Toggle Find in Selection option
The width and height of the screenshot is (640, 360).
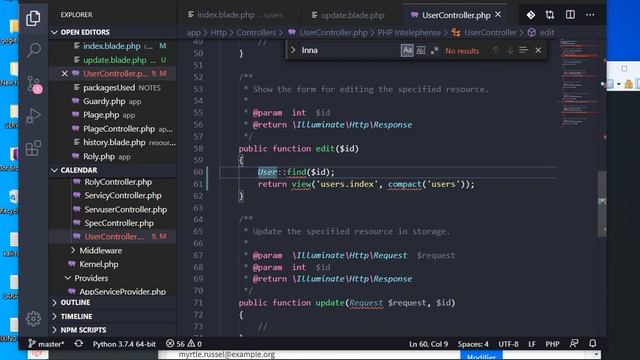(523, 50)
